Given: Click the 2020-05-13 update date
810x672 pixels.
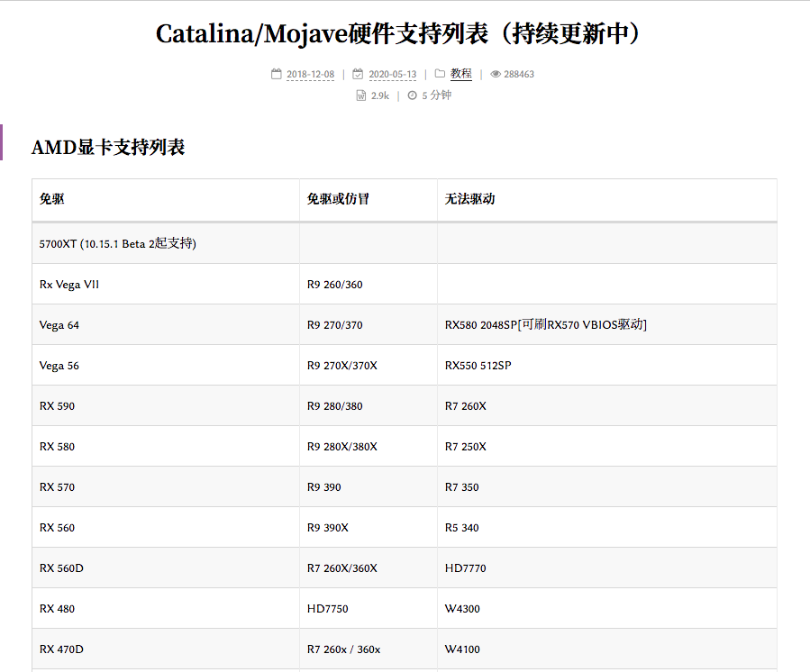Looking at the screenshot, I should (393, 75).
